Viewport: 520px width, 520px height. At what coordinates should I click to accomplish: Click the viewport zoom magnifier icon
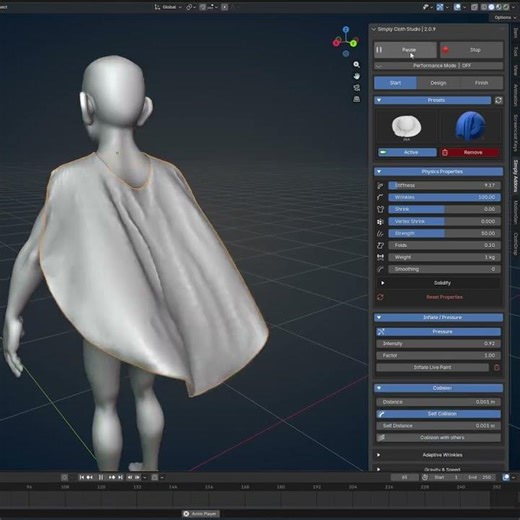[x=356, y=65]
